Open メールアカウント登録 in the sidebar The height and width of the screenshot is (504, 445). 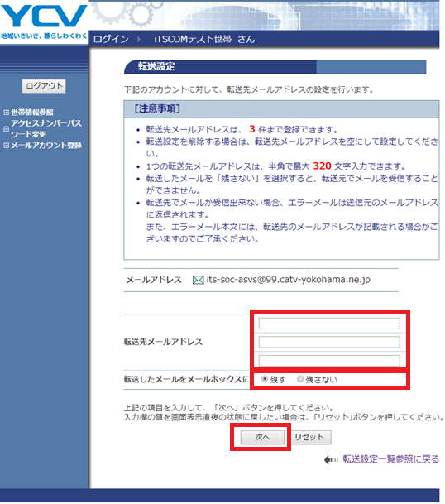(46, 146)
